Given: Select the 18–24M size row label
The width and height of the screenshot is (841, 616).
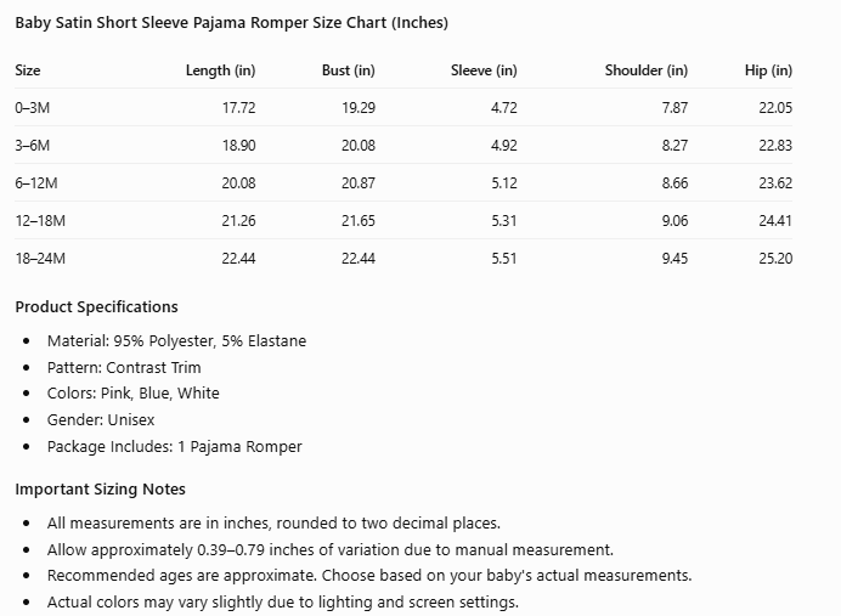Looking at the screenshot, I should point(40,258).
